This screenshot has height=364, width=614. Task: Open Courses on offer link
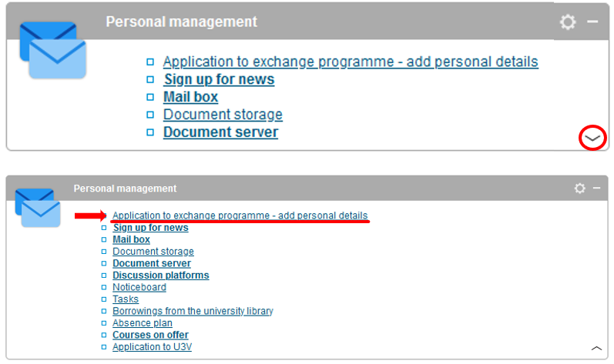150,336
